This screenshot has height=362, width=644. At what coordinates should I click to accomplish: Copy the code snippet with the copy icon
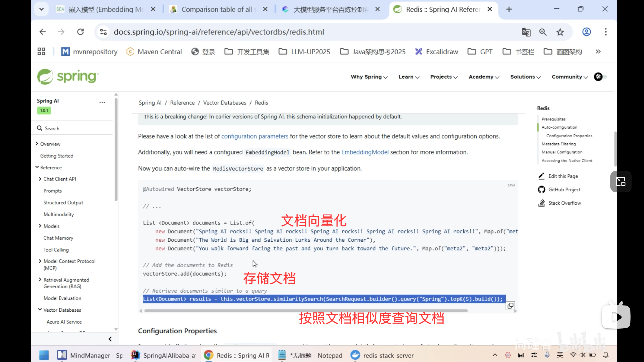pyautogui.click(x=510, y=305)
